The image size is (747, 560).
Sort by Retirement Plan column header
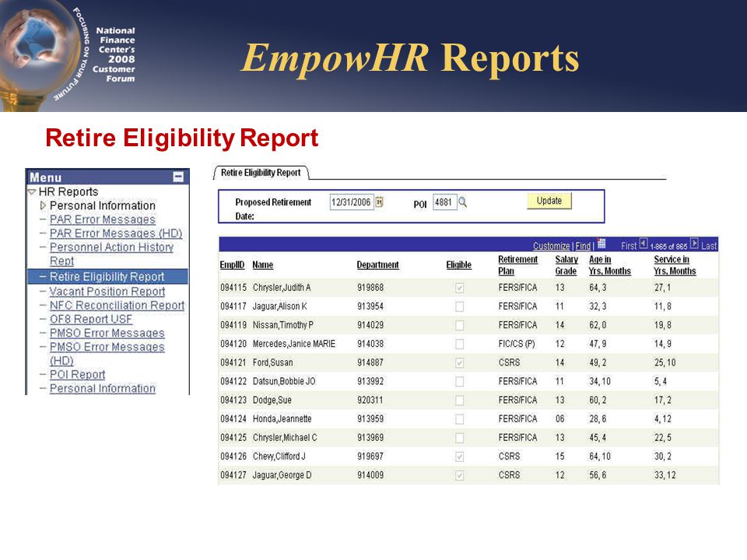pyautogui.click(x=518, y=265)
